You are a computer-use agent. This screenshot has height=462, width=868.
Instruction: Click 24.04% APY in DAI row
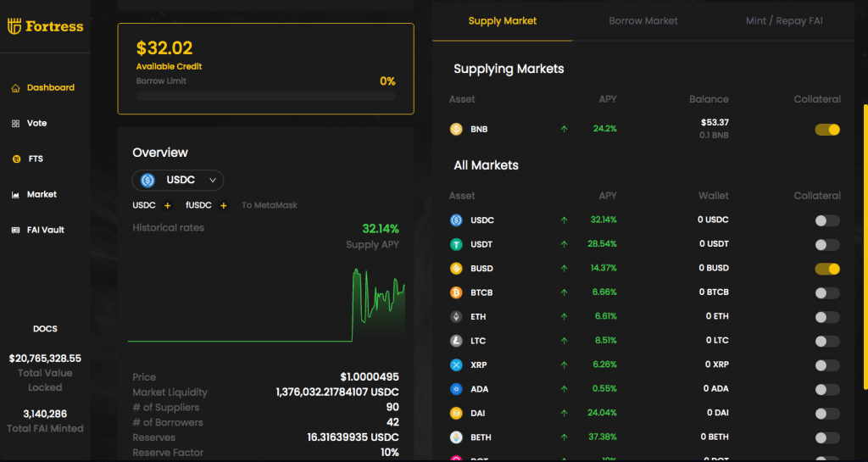602,413
